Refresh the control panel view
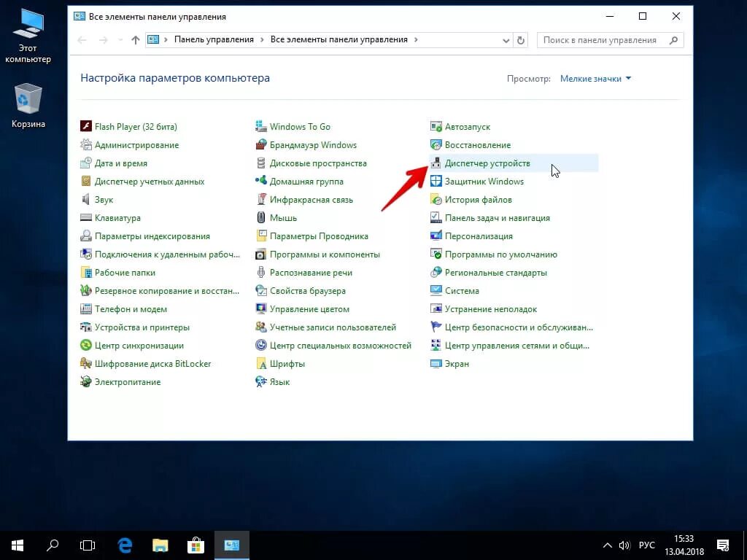747x560 pixels. 521,41
